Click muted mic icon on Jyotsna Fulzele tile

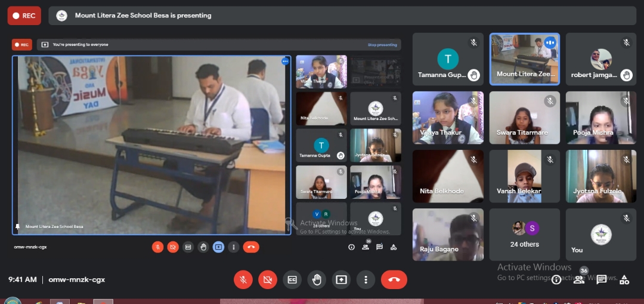(626, 159)
